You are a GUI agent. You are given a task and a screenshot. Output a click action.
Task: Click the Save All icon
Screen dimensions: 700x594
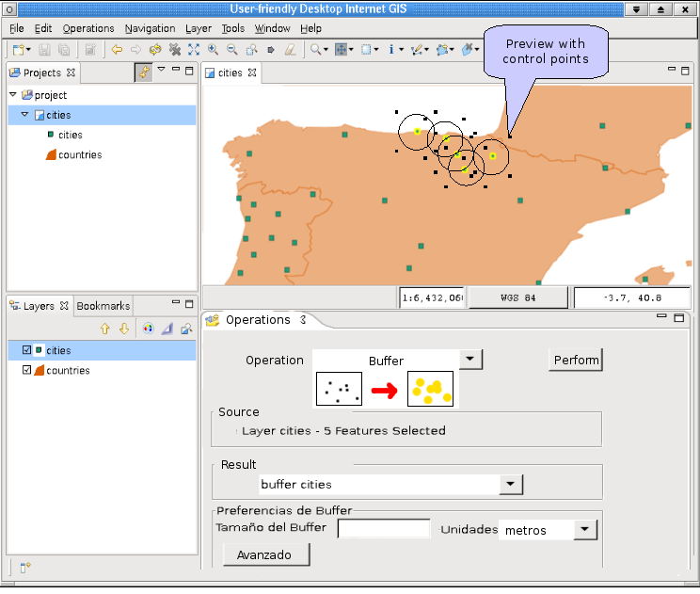click(x=64, y=50)
